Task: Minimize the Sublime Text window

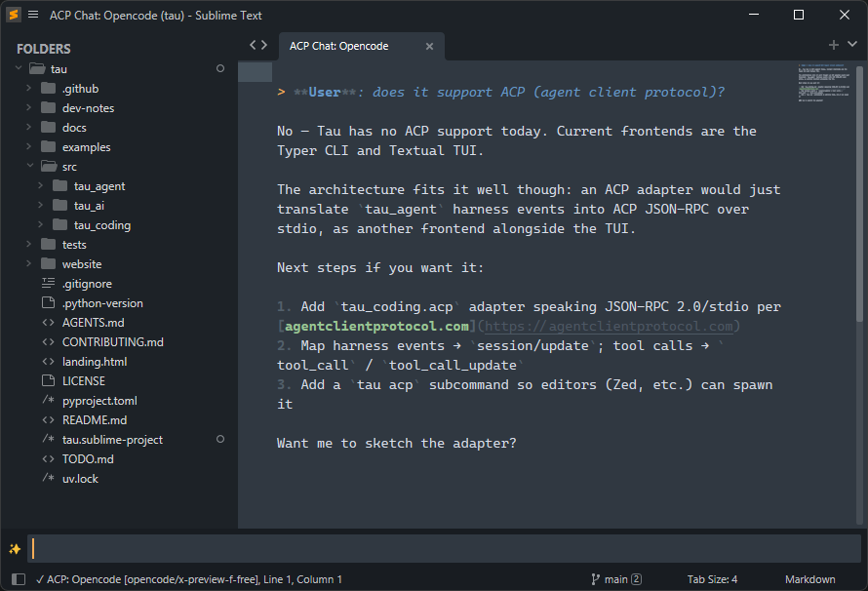Action: coord(754,15)
